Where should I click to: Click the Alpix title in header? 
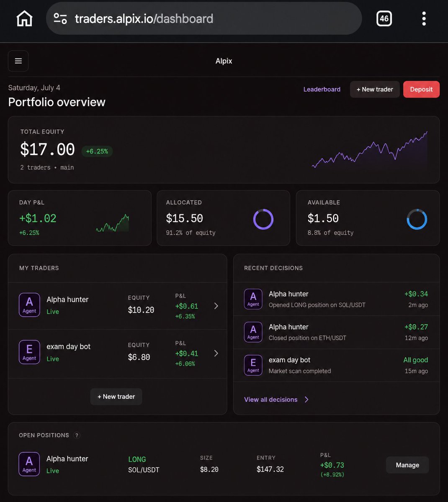point(224,61)
